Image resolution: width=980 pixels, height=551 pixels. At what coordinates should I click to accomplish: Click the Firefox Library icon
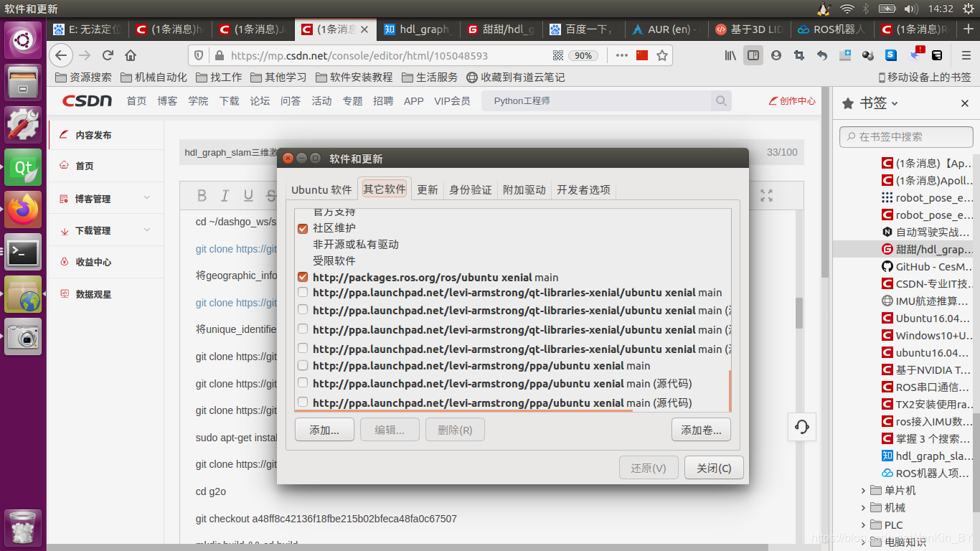730,55
